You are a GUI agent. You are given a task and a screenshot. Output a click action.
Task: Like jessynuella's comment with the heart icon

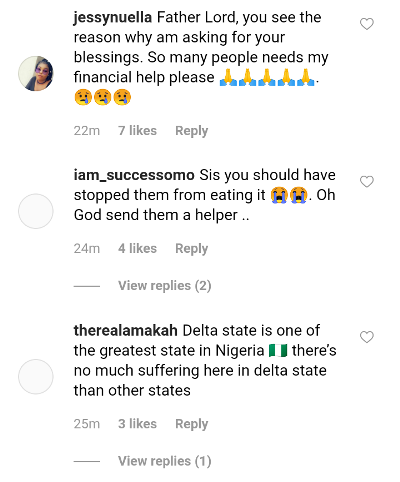coord(367,24)
